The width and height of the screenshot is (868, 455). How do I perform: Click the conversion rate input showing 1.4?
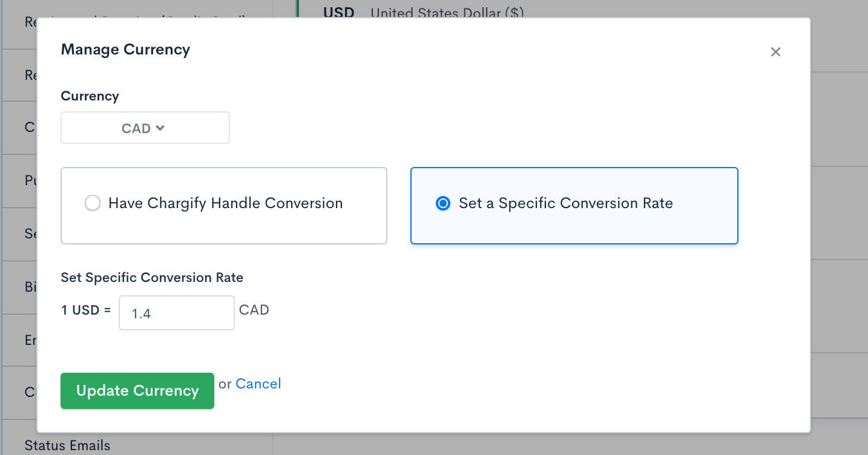pyautogui.click(x=176, y=313)
